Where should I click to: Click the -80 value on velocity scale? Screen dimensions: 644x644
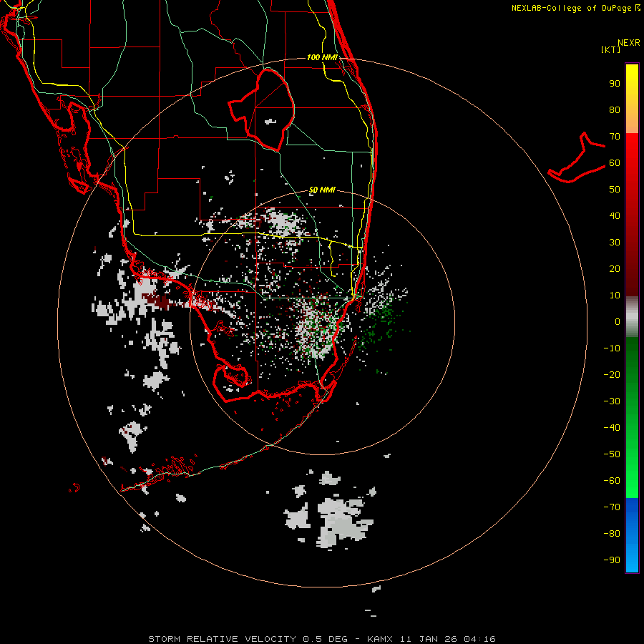612,534
